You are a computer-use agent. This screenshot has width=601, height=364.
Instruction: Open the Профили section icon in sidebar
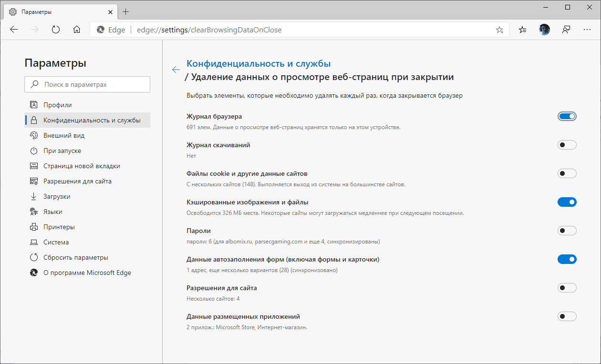(34, 105)
